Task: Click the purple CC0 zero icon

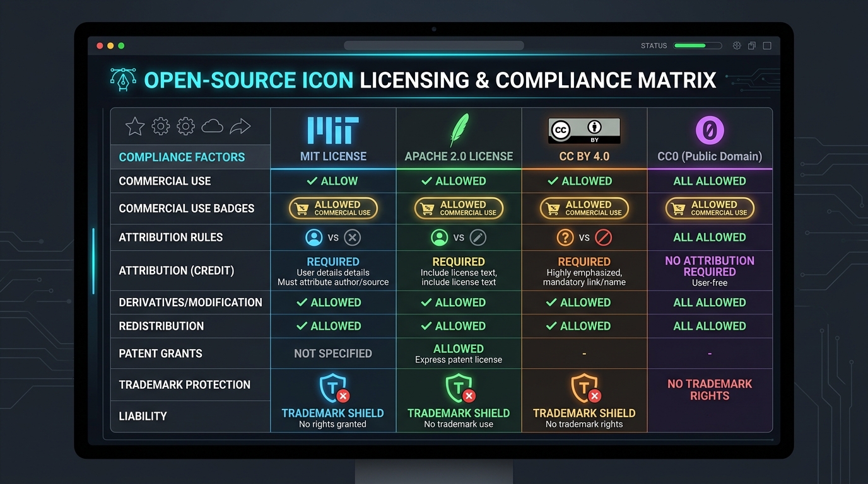Action: 710,131
